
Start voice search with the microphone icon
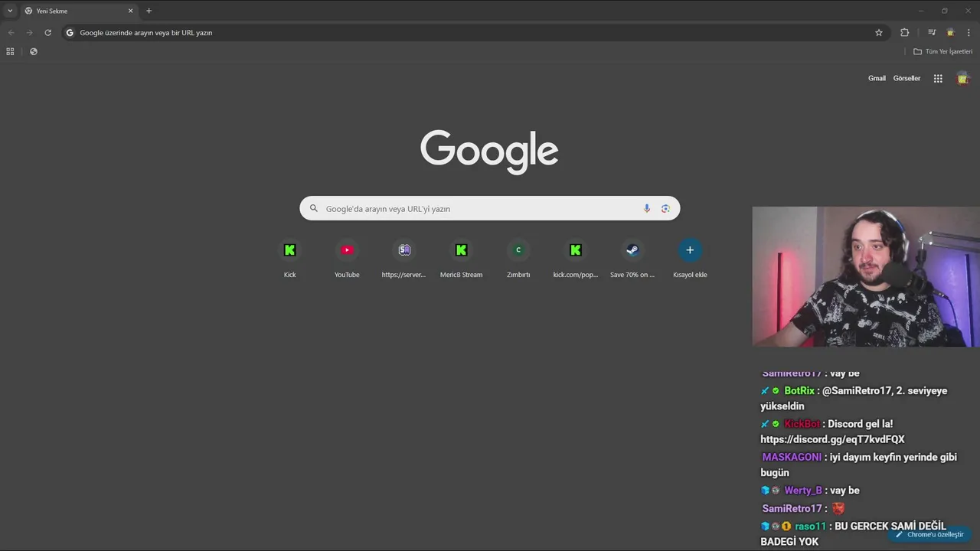point(647,208)
